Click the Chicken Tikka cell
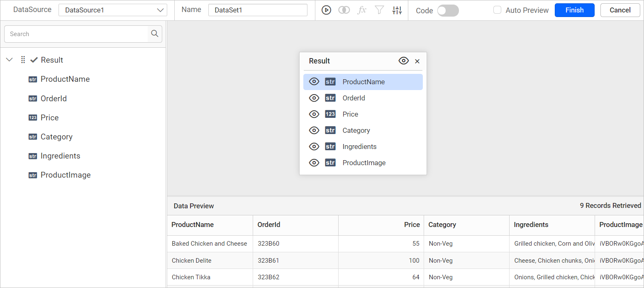The height and width of the screenshot is (288, 644). (x=210, y=277)
